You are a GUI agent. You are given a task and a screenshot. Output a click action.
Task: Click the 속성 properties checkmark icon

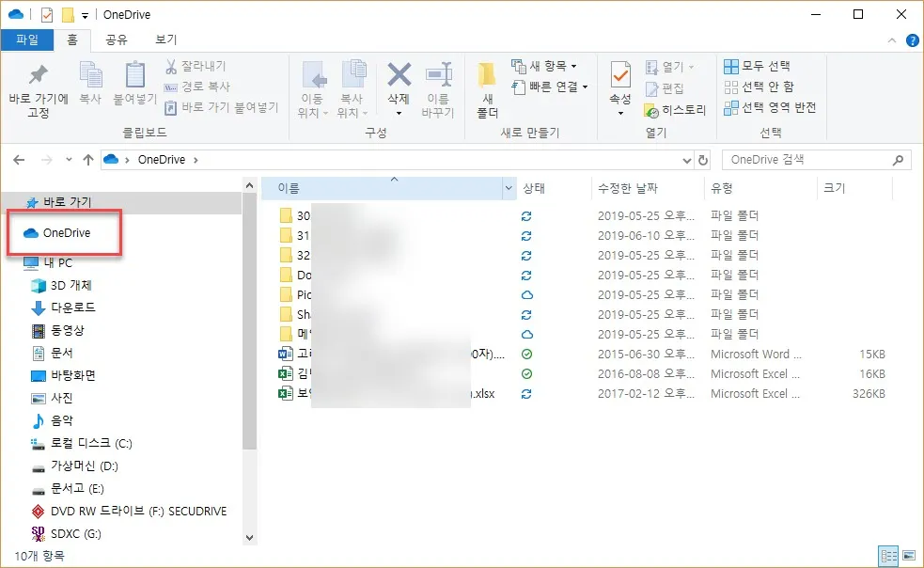coord(620,75)
